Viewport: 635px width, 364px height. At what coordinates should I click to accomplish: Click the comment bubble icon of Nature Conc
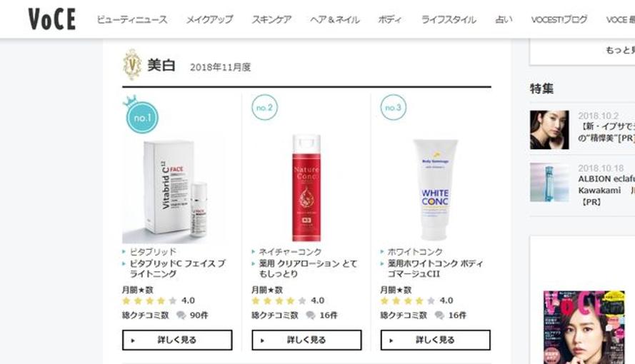click(311, 315)
